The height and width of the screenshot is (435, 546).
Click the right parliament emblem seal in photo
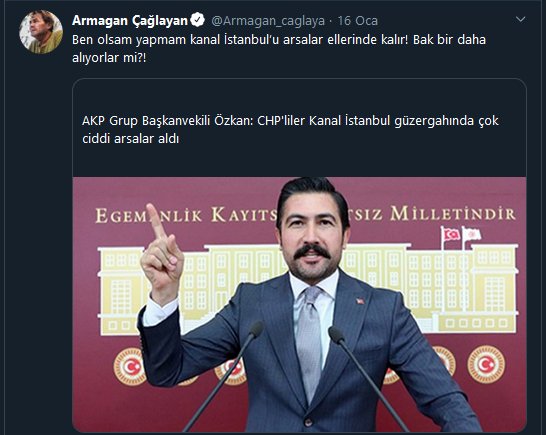click(486, 364)
